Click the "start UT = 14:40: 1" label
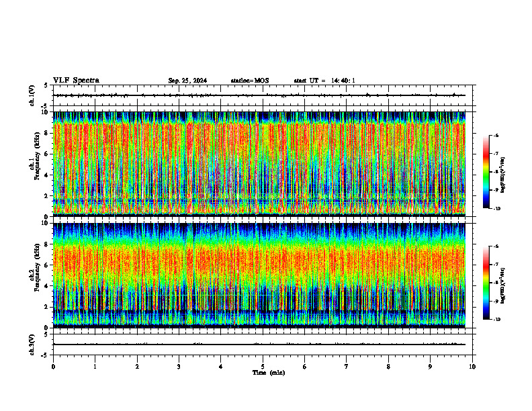 pyautogui.click(x=324, y=81)
